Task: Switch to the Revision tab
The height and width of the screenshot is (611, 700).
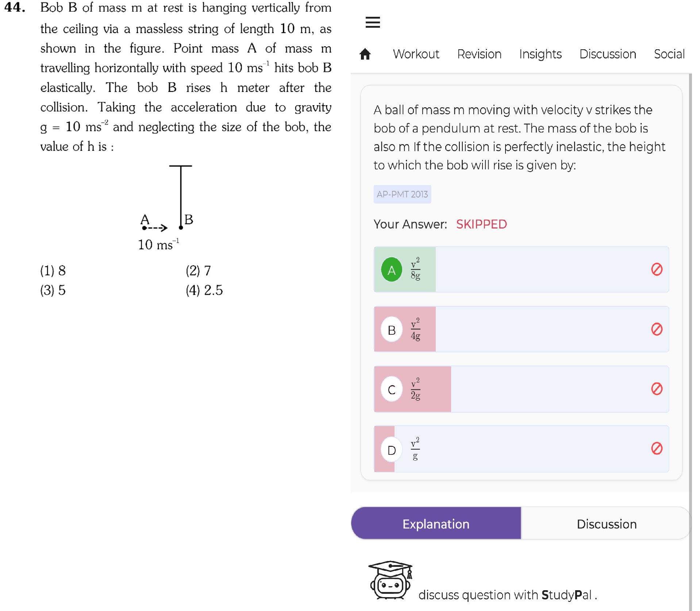Action: click(x=479, y=54)
